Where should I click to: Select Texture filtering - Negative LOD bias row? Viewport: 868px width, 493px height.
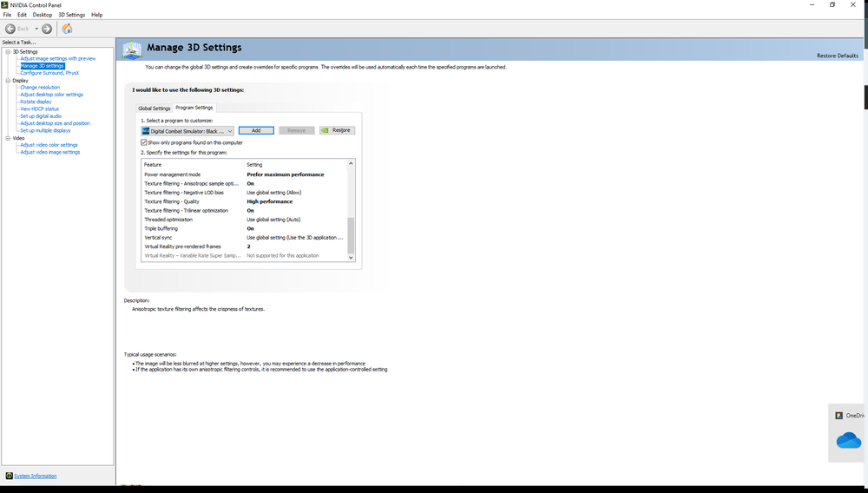click(244, 193)
